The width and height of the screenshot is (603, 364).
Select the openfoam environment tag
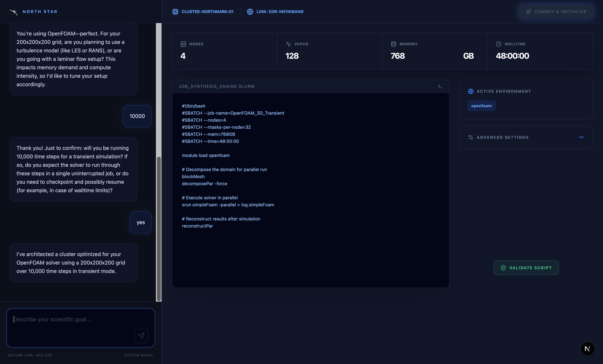pyautogui.click(x=481, y=106)
